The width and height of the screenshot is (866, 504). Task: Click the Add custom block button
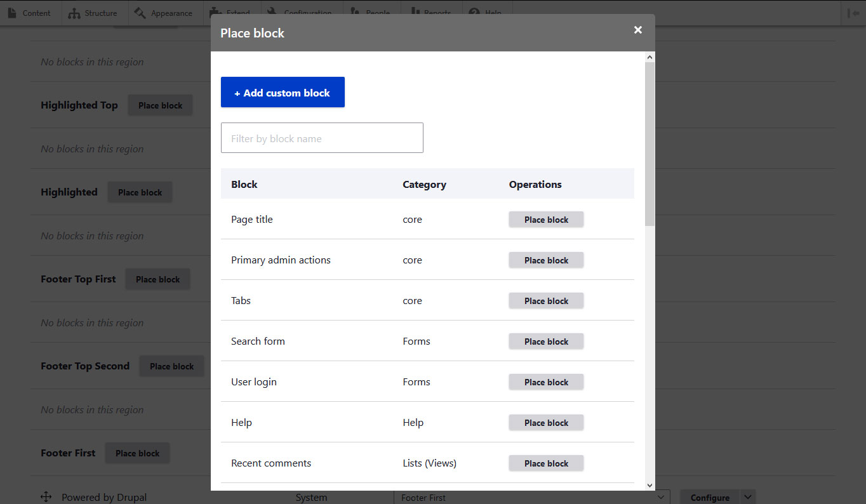tap(283, 93)
